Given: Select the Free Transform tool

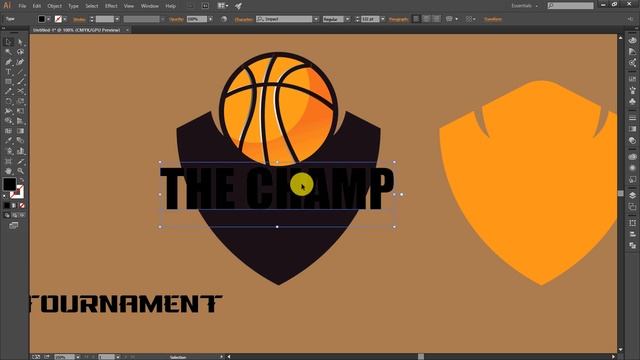Looking at the screenshot, I should click(20, 111).
